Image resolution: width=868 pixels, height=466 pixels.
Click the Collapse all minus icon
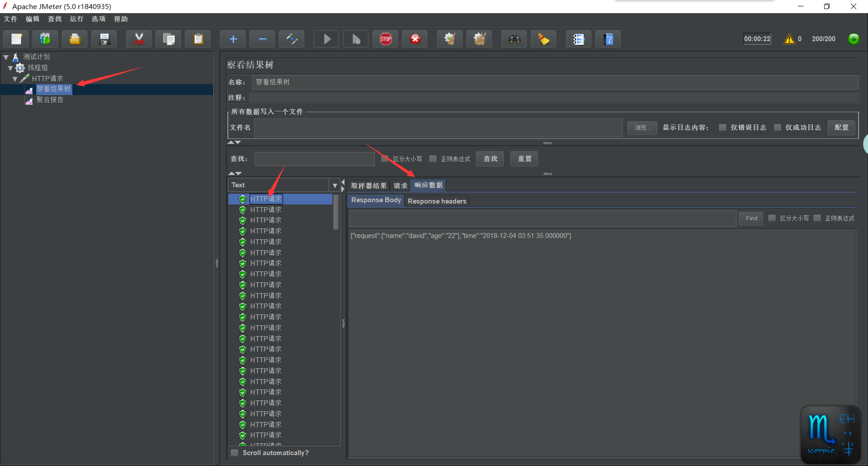pos(263,39)
